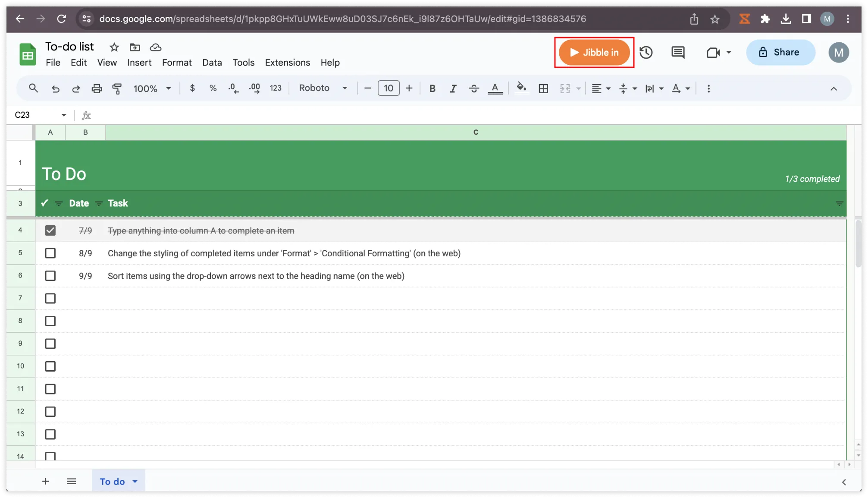This screenshot has width=868, height=498.
Task: Star the To-do list document
Action: pos(114,47)
